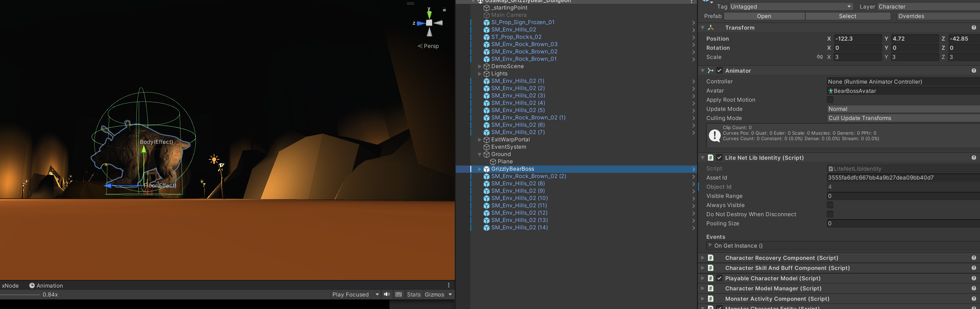
Task: Switch to the xNode tab
Action: tap(10, 285)
